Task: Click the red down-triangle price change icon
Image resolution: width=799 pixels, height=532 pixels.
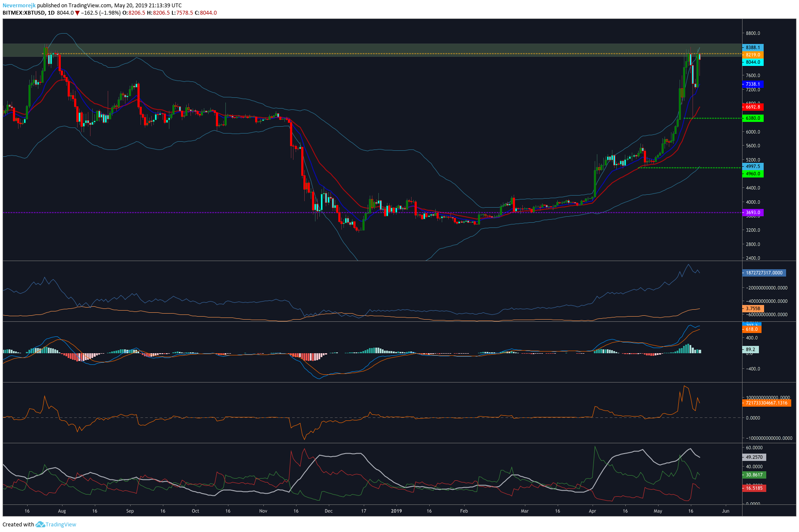Action: [x=77, y=13]
